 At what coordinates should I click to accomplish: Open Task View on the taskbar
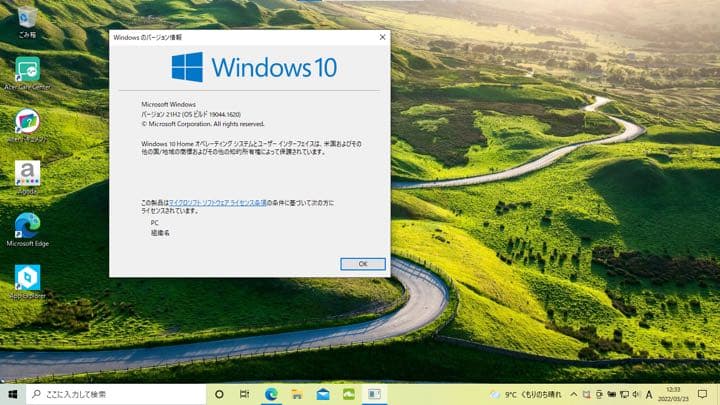point(245,394)
